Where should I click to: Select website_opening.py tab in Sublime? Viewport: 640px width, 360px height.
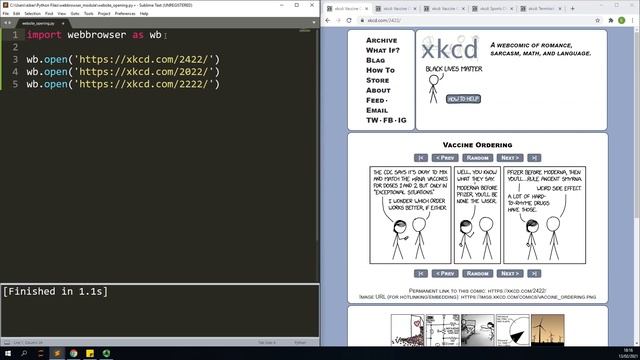point(39,23)
